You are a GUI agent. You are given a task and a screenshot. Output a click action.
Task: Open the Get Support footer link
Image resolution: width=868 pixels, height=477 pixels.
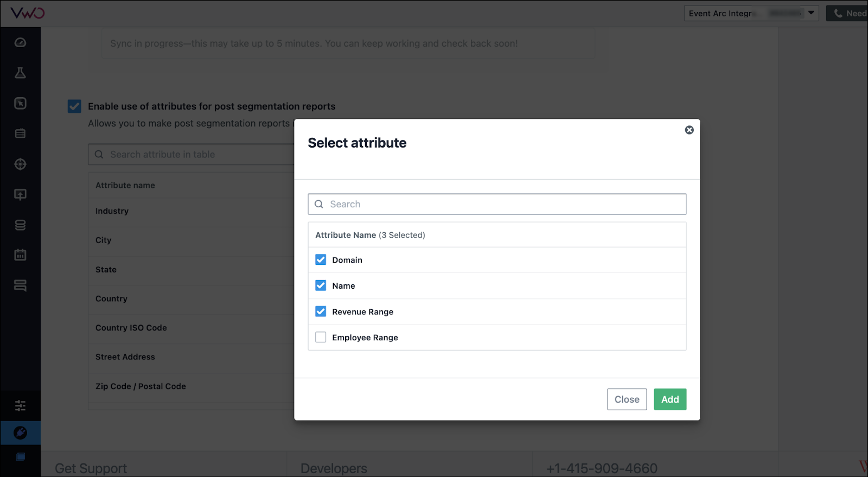pos(91,468)
